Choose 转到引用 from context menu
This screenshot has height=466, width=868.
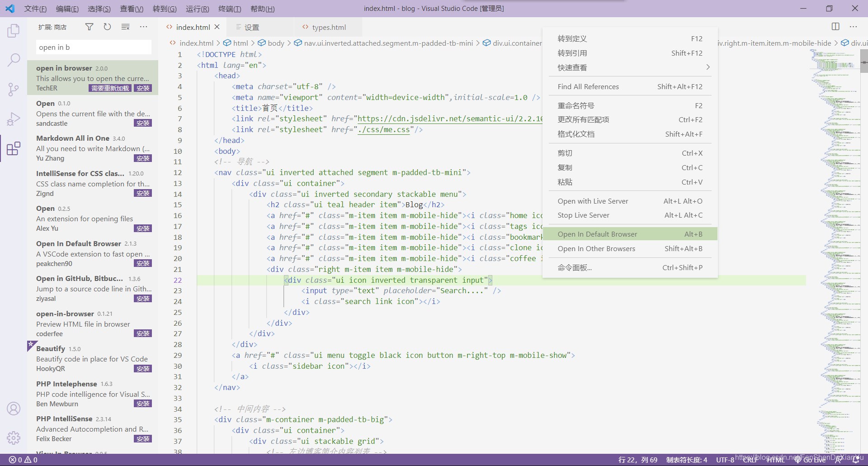pyautogui.click(x=630, y=53)
